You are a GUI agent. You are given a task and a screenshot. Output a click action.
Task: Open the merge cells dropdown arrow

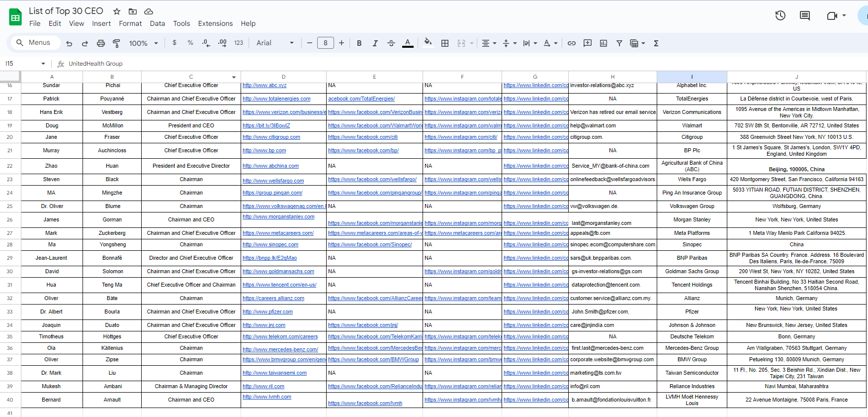coord(472,43)
